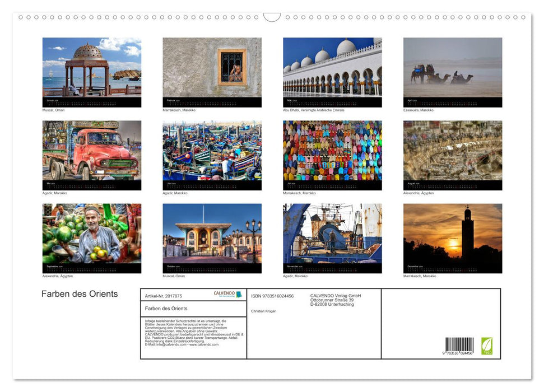Open the November ship image of Agadir
Image resolution: width=544 pixels, height=392 pixels.
tap(332, 237)
